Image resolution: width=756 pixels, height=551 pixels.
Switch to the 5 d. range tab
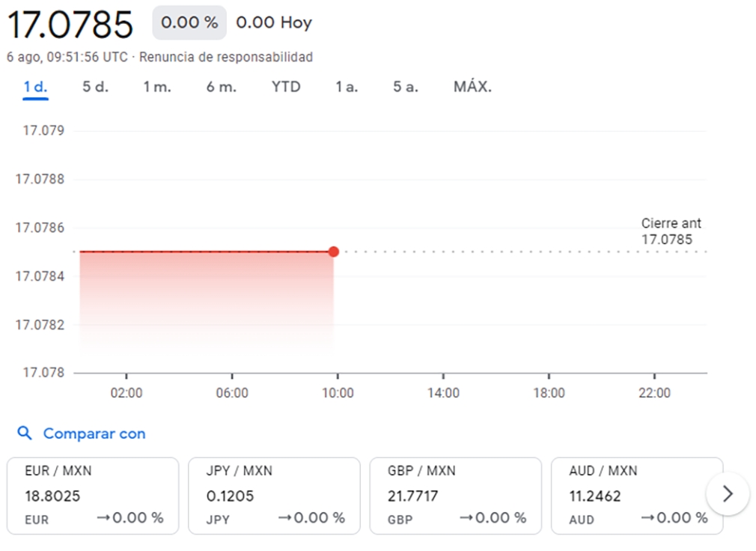point(95,87)
